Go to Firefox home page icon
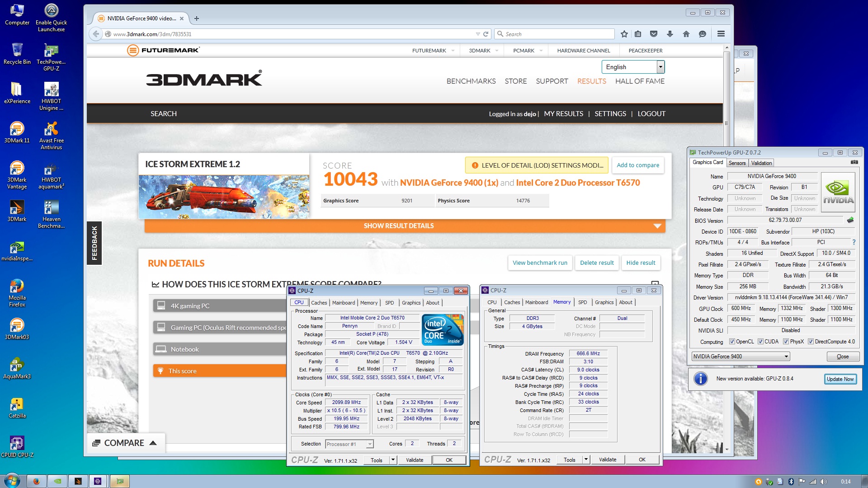This screenshot has width=868, height=488. coord(686,34)
